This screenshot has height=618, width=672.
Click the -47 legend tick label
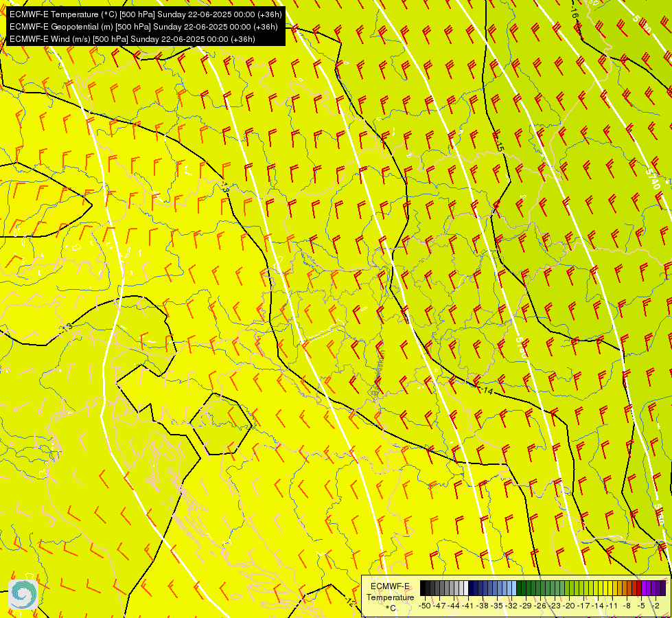(x=439, y=606)
